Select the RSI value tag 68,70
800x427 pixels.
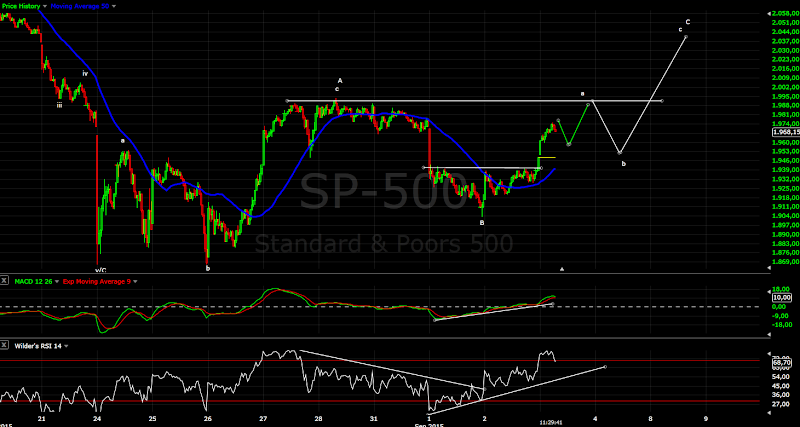click(x=782, y=362)
